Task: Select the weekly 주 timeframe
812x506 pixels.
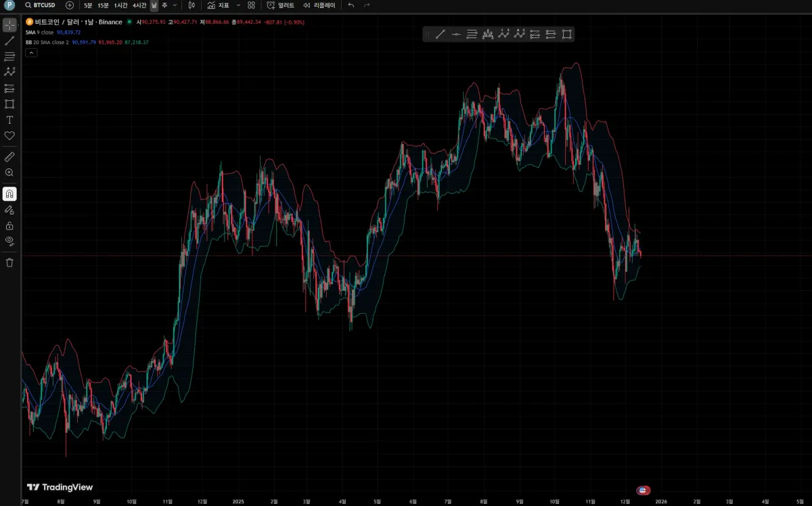Action: [164, 5]
